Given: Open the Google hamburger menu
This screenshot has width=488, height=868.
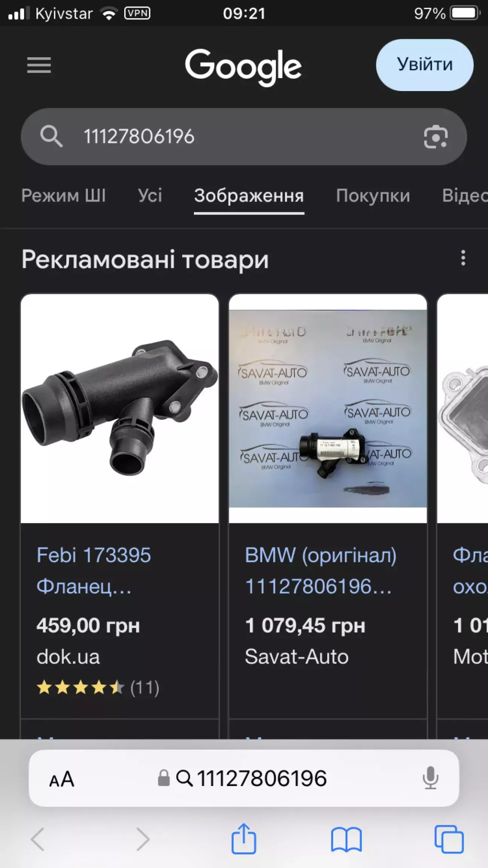Looking at the screenshot, I should (39, 65).
